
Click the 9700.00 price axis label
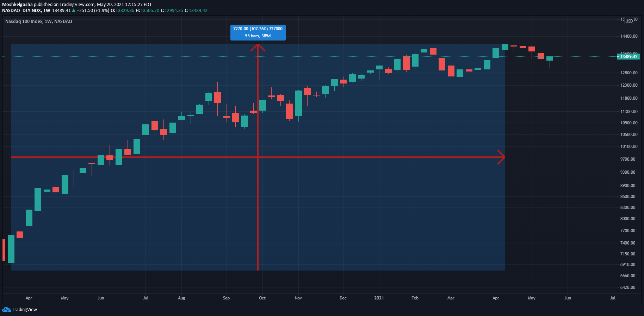(628, 159)
